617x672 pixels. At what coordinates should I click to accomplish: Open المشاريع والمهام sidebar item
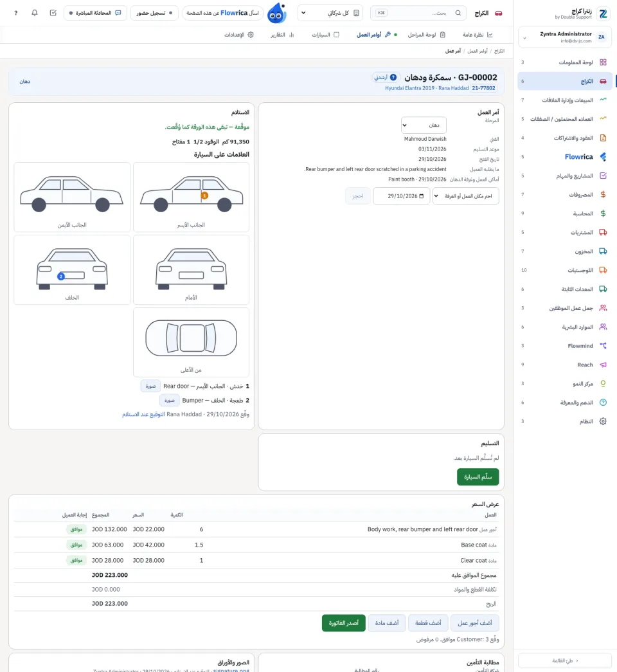coord(565,176)
